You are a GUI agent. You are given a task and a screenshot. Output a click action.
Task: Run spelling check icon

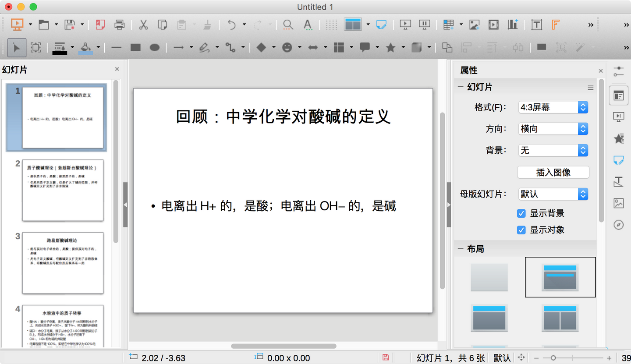tap(308, 25)
